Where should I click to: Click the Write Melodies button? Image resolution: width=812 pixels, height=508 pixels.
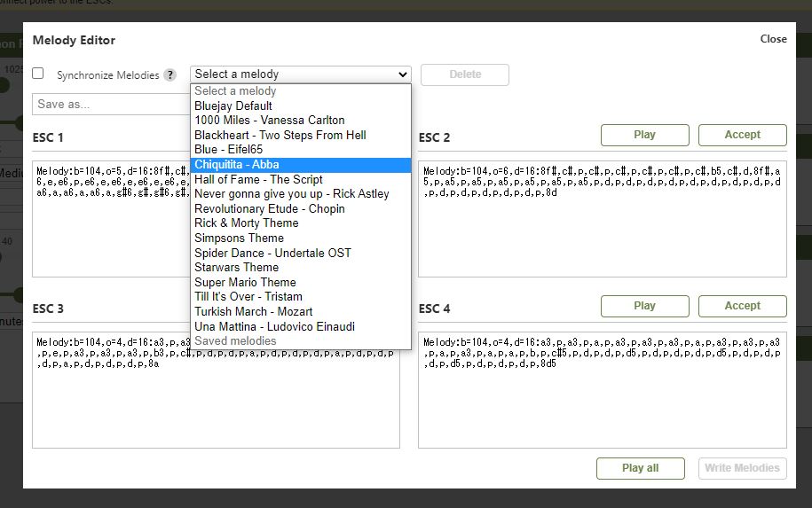(x=743, y=469)
